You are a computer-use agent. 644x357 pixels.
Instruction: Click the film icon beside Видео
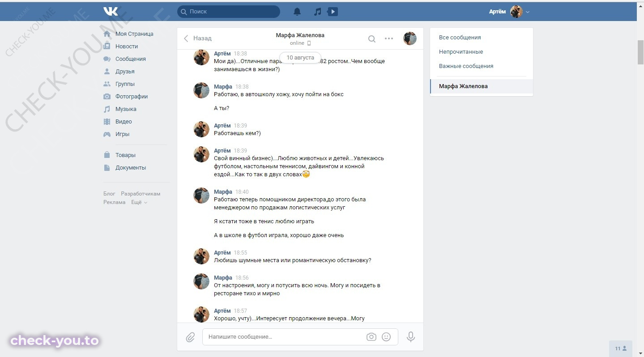tap(107, 122)
